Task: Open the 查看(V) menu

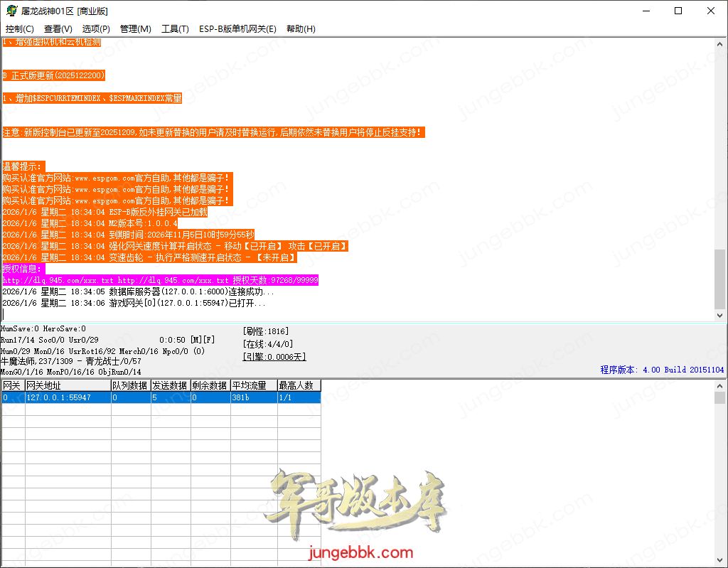Action: click(x=58, y=29)
